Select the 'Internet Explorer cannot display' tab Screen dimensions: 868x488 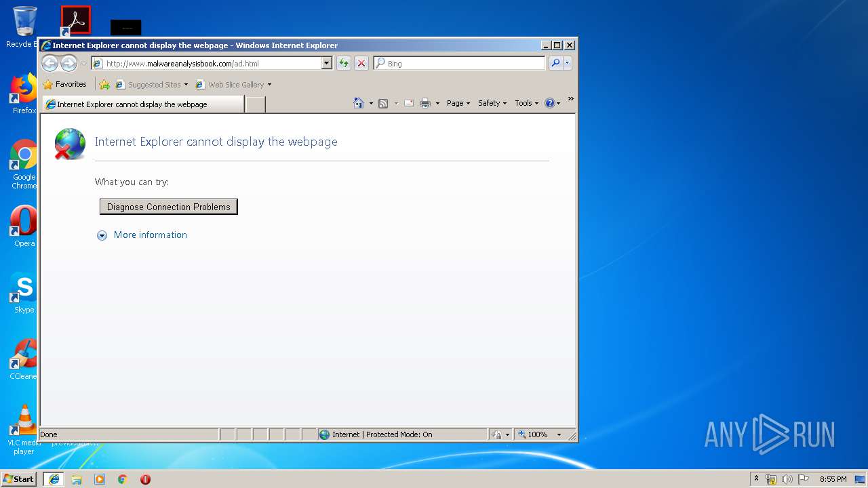(142, 104)
